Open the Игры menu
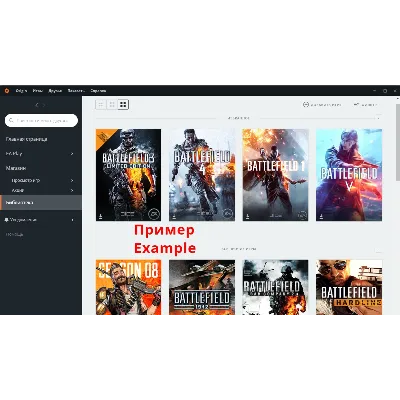This screenshot has height=400, width=400. pos(38,91)
